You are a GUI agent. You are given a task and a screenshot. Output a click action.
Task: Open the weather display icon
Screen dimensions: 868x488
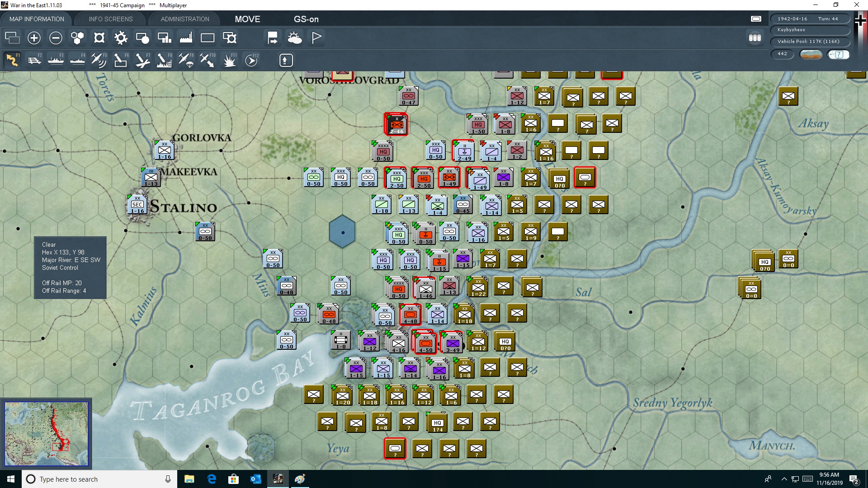[294, 38]
